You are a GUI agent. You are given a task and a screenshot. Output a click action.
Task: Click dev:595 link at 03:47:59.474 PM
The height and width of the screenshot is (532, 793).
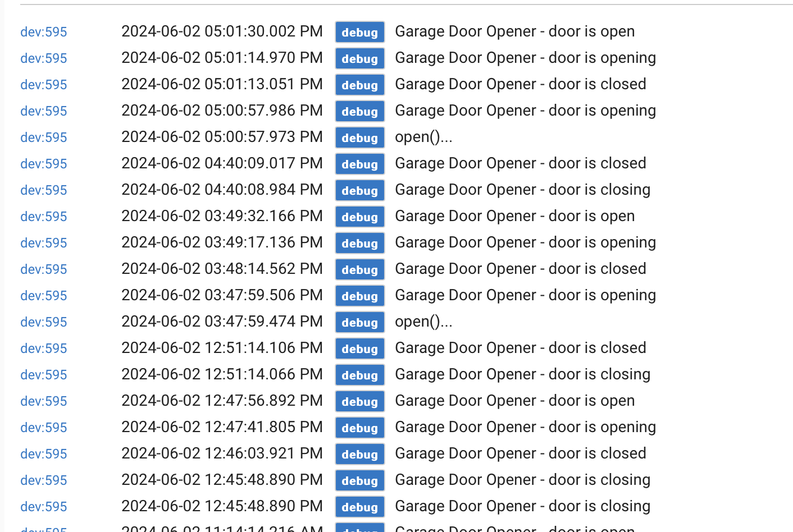pyautogui.click(x=44, y=322)
